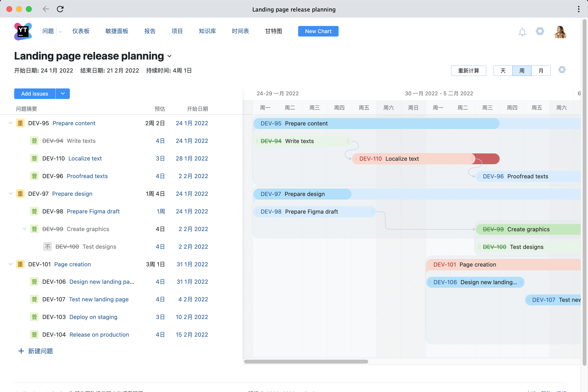Click the 重新计算 button
Viewport: 588px width, 392px height.
tap(468, 71)
